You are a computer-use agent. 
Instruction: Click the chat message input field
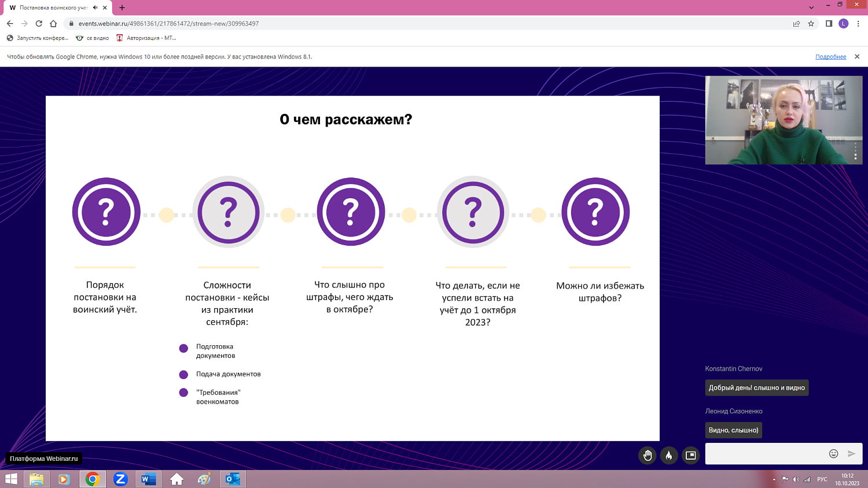tap(765, 454)
